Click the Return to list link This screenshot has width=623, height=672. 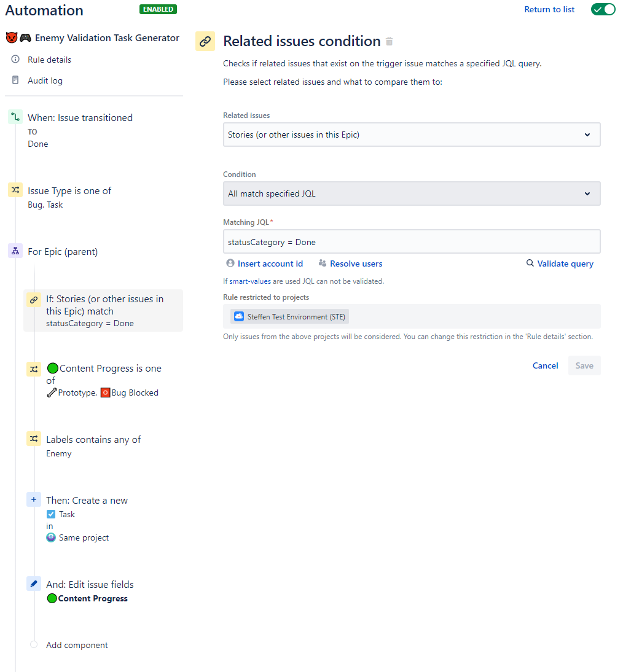coord(549,9)
